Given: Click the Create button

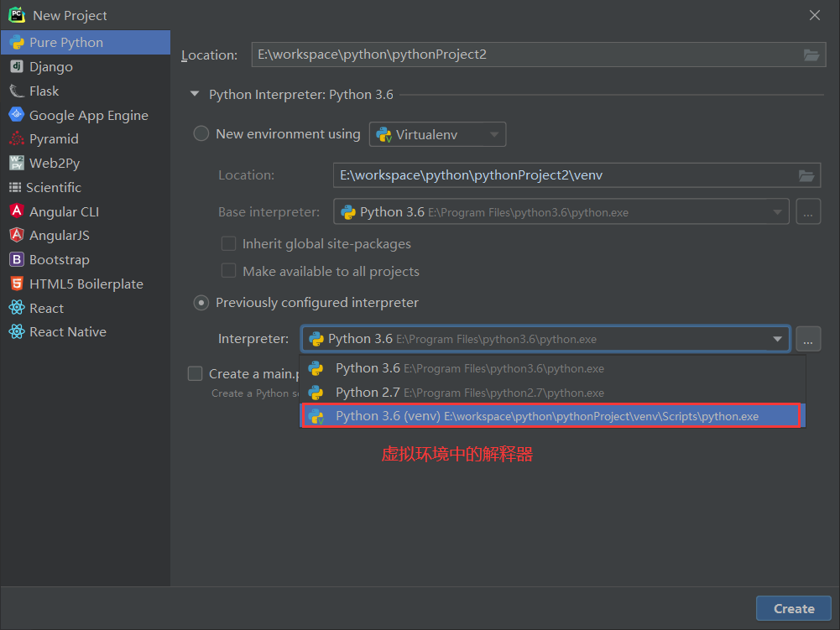Looking at the screenshot, I should 793,608.
